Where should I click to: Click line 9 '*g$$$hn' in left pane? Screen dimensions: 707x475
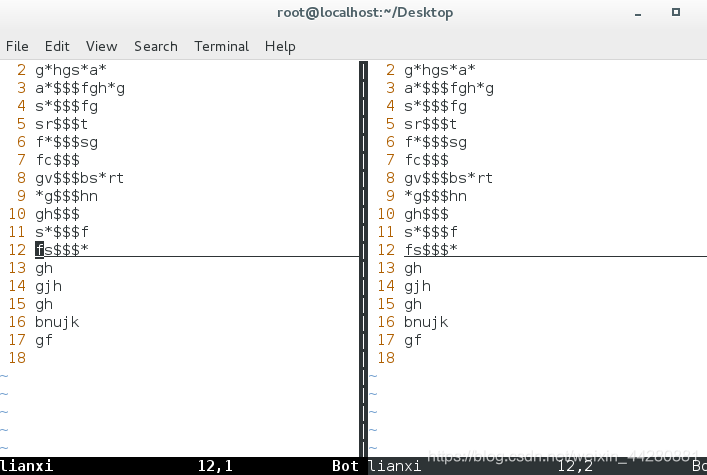(x=66, y=196)
